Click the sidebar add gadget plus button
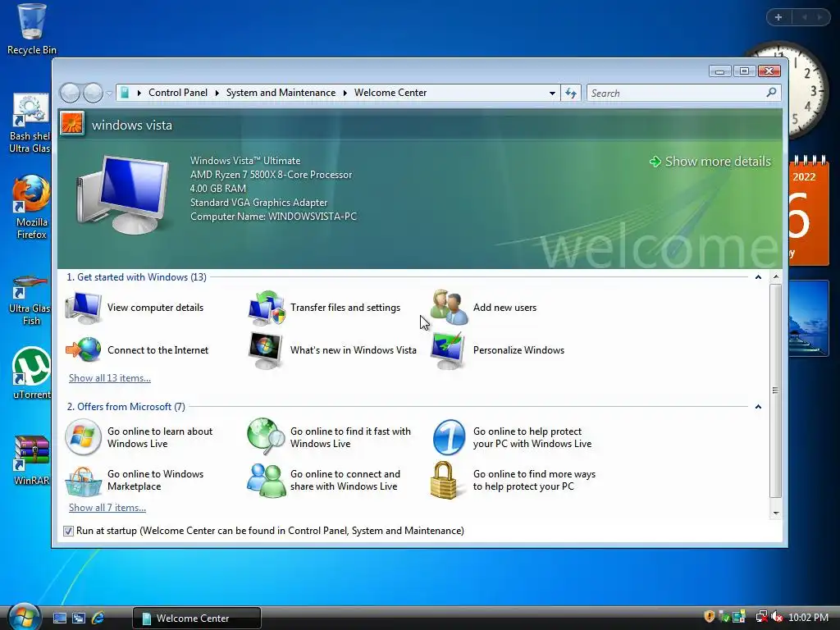 778,17
